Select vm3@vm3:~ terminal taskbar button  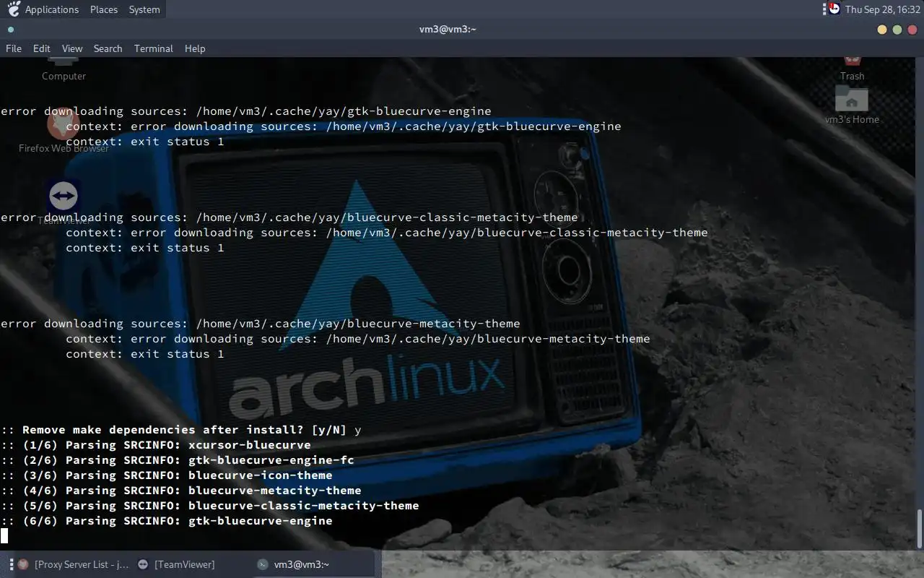click(x=315, y=564)
